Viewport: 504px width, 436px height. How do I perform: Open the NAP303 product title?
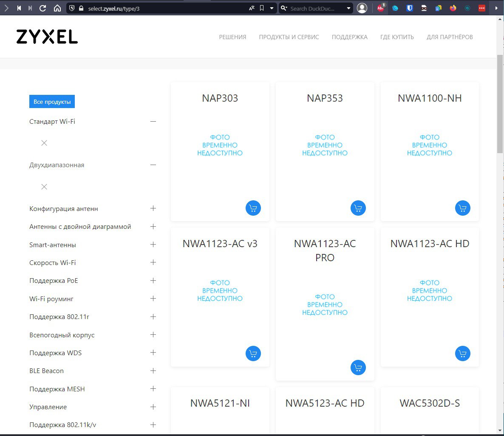[220, 98]
